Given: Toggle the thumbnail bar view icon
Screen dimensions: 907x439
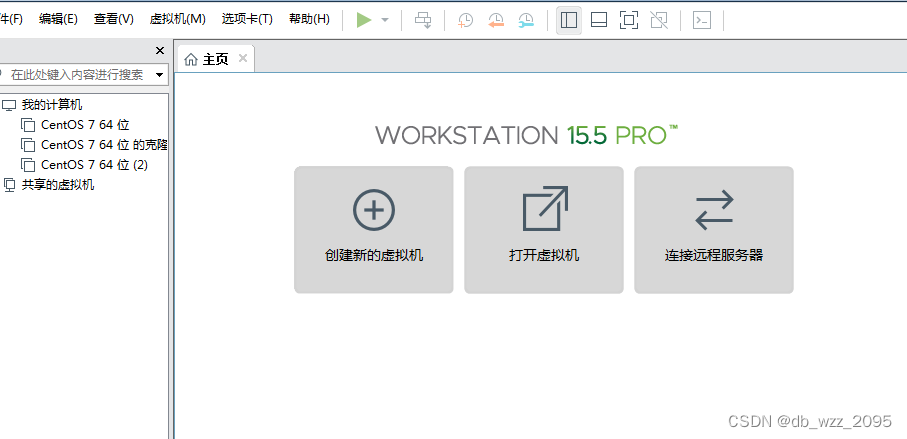Looking at the screenshot, I should (599, 20).
